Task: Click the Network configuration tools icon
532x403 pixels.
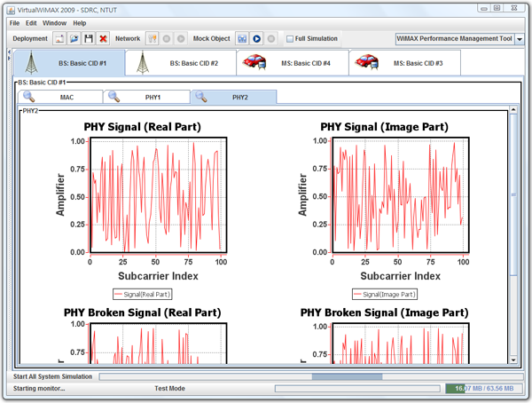Action: coord(153,39)
